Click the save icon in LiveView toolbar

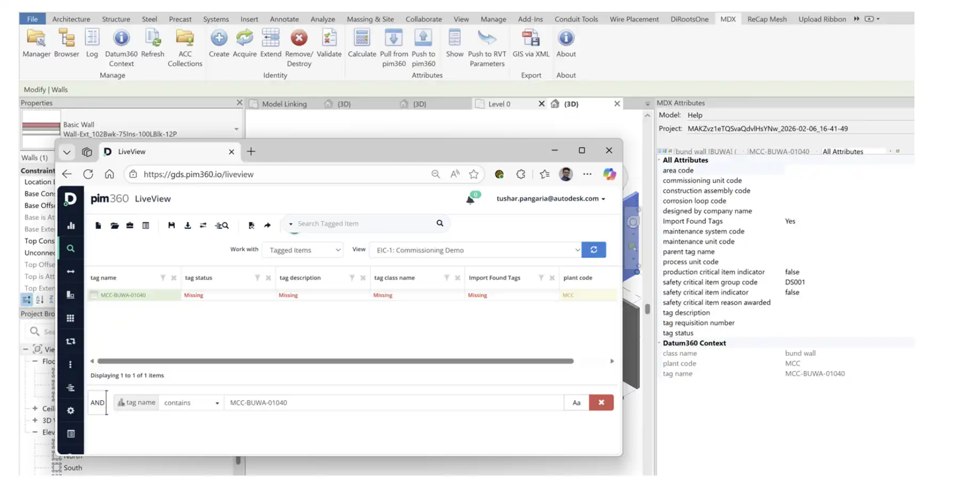171,225
